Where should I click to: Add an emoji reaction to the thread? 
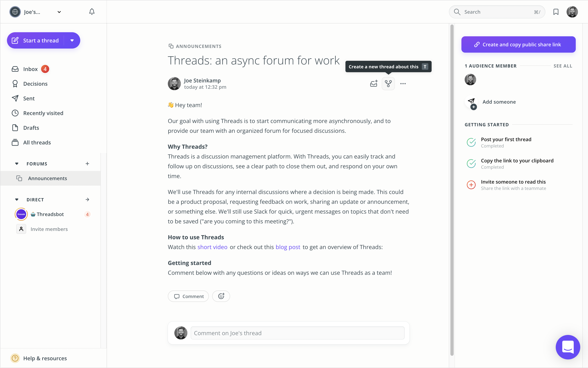click(x=221, y=296)
